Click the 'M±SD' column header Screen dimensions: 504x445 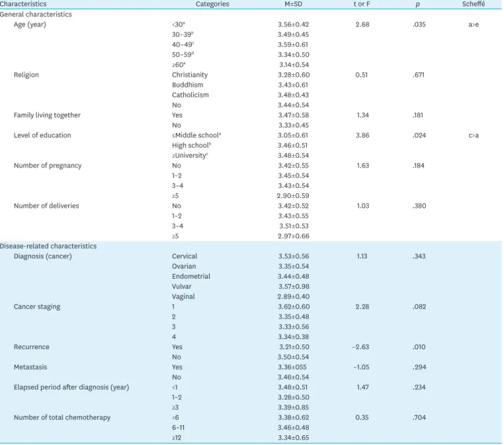pos(293,4)
